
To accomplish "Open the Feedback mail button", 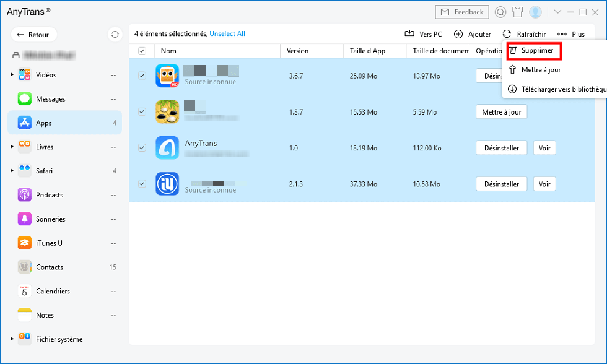I will [x=462, y=12].
